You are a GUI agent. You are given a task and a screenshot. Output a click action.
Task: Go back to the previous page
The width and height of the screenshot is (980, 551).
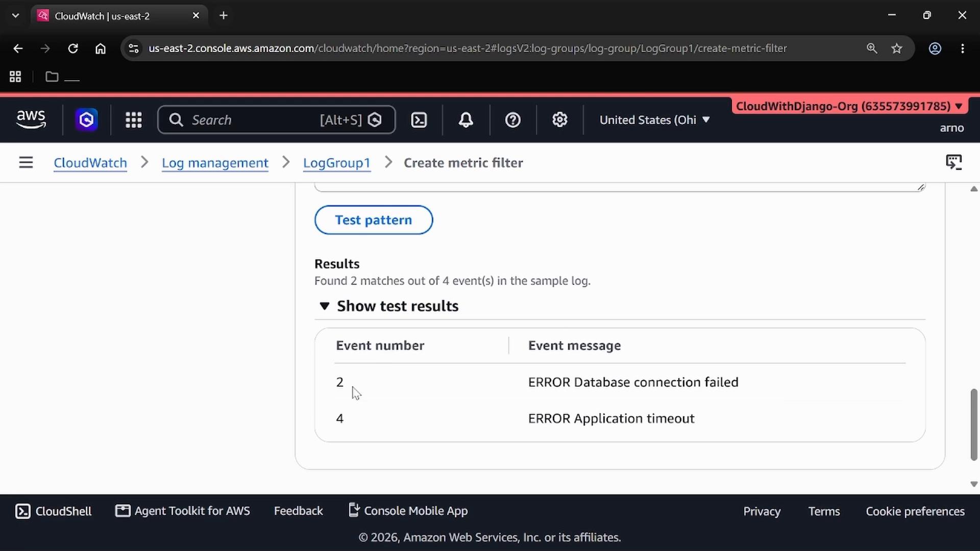click(x=18, y=48)
